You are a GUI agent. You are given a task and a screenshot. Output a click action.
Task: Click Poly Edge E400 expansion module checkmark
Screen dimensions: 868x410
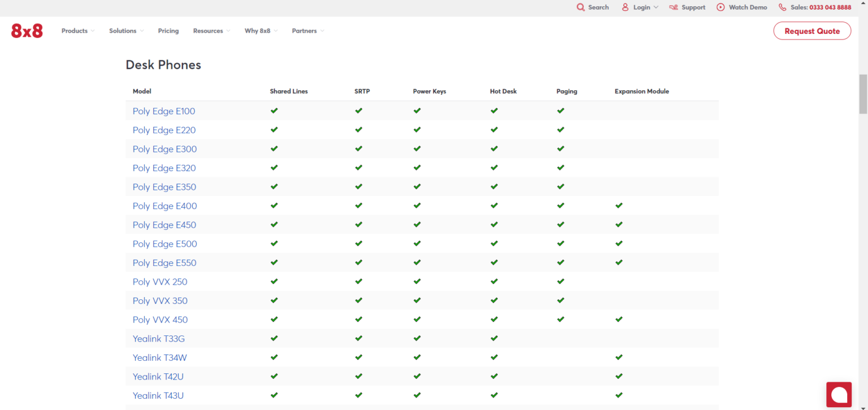(x=619, y=206)
